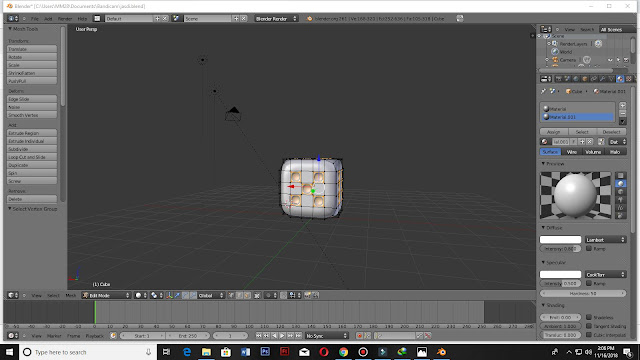Open the Modifiers wrench tab icon

pos(602,79)
